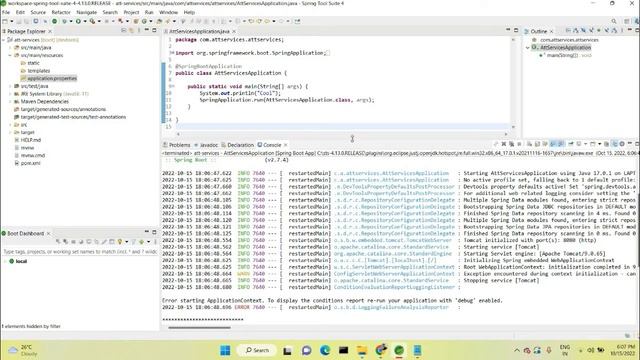Close the Package Explorer view

coord(50,31)
